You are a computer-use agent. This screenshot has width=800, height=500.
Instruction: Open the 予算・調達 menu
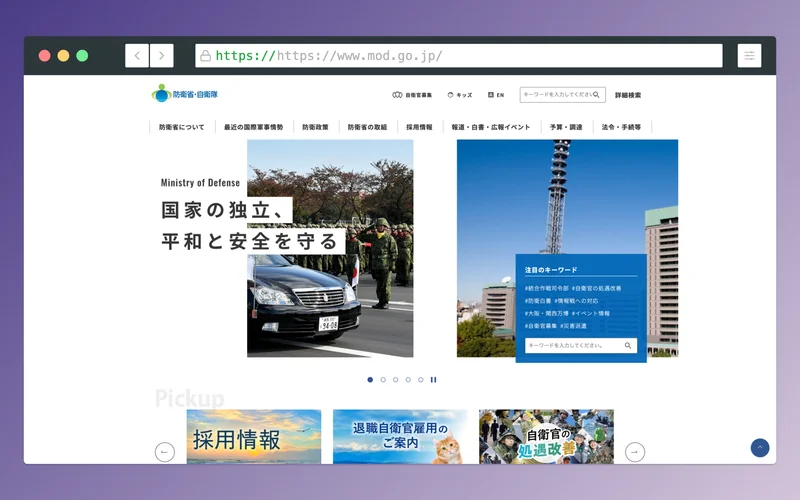point(566,127)
